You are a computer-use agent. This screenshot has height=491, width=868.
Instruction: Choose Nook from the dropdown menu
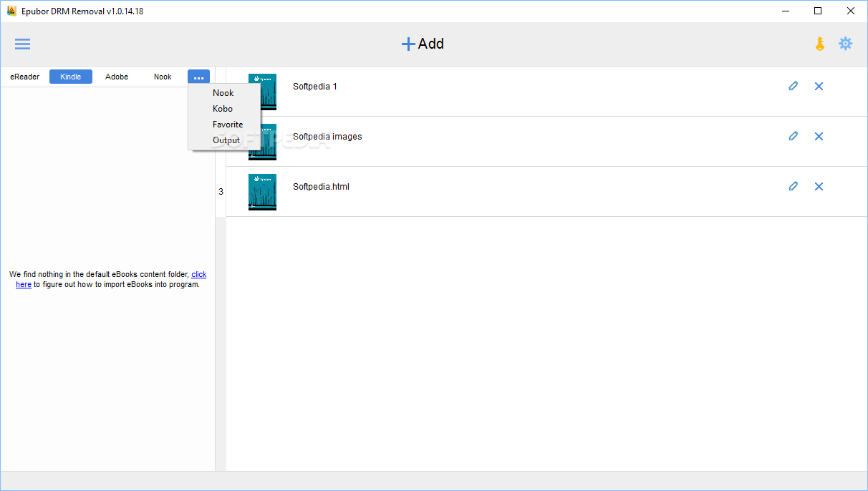223,93
